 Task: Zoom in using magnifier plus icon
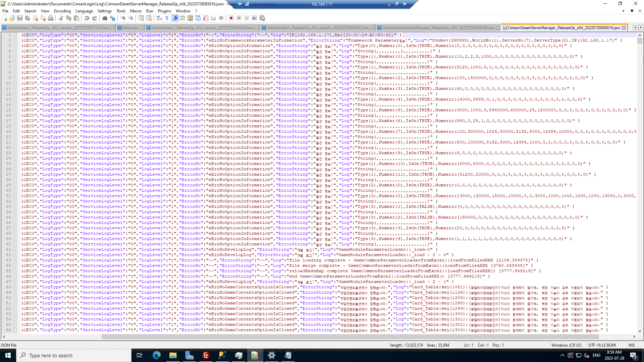(x=123, y=18)
